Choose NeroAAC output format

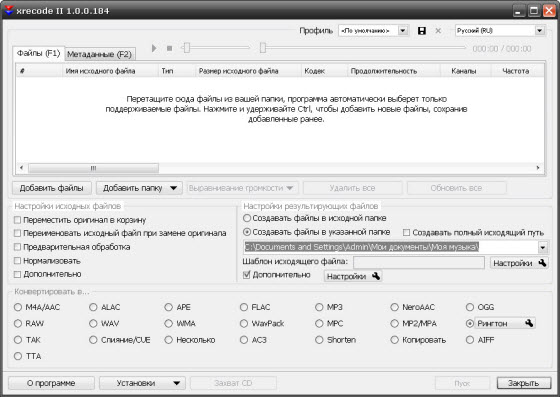[394, 307]
